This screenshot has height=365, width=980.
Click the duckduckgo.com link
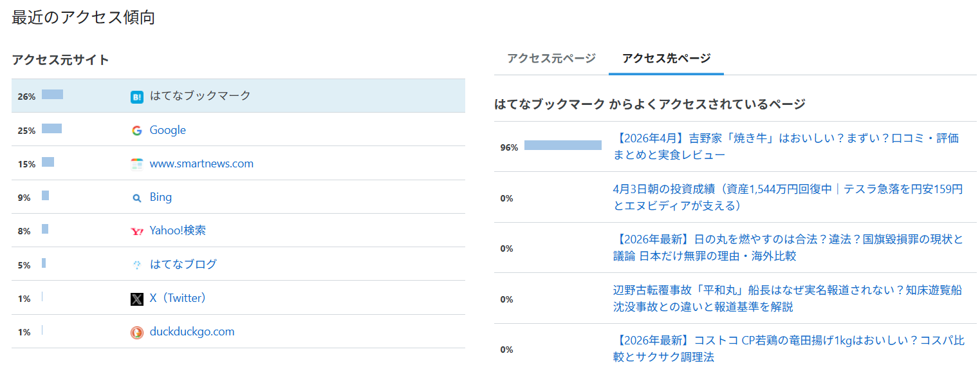click(x=192, y=332)
